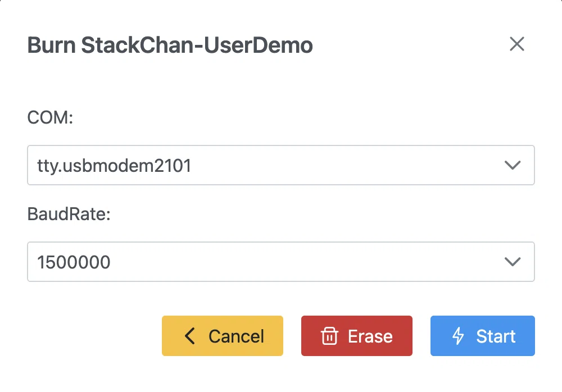Viewport: 562px width, 392px height.
Task: Click the BaudRate: field label
Action: coord(69,214)
